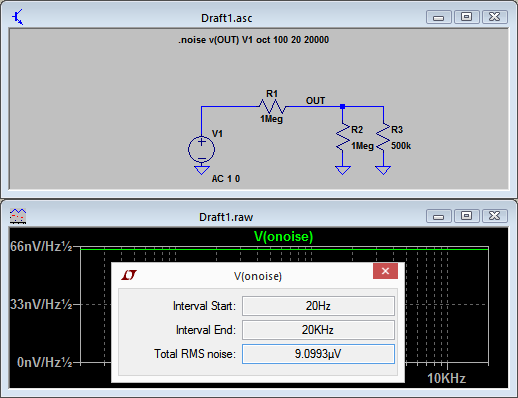
Task: Click the 33nV/Hz½ vertical axis label
Action: click(x=41, y=304)
